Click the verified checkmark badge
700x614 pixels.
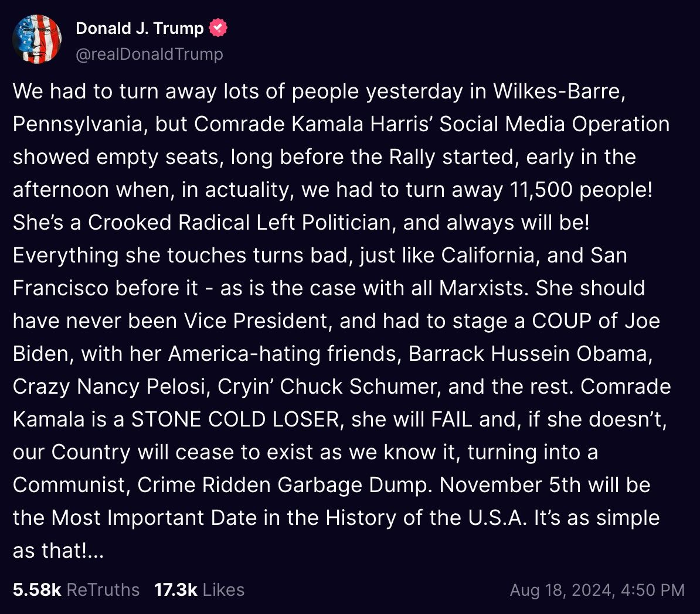point(218,28)
